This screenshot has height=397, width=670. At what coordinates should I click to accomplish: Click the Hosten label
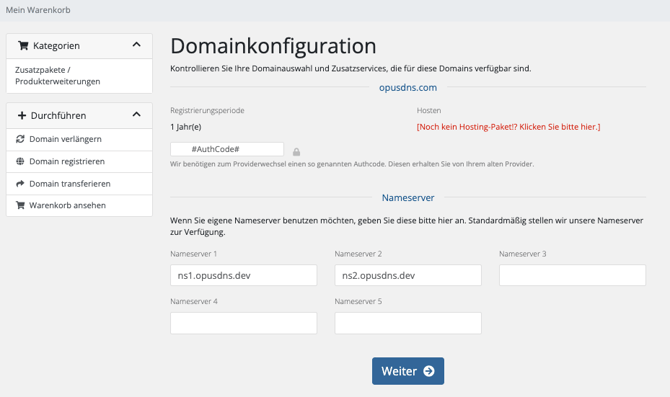coord(429,110)
